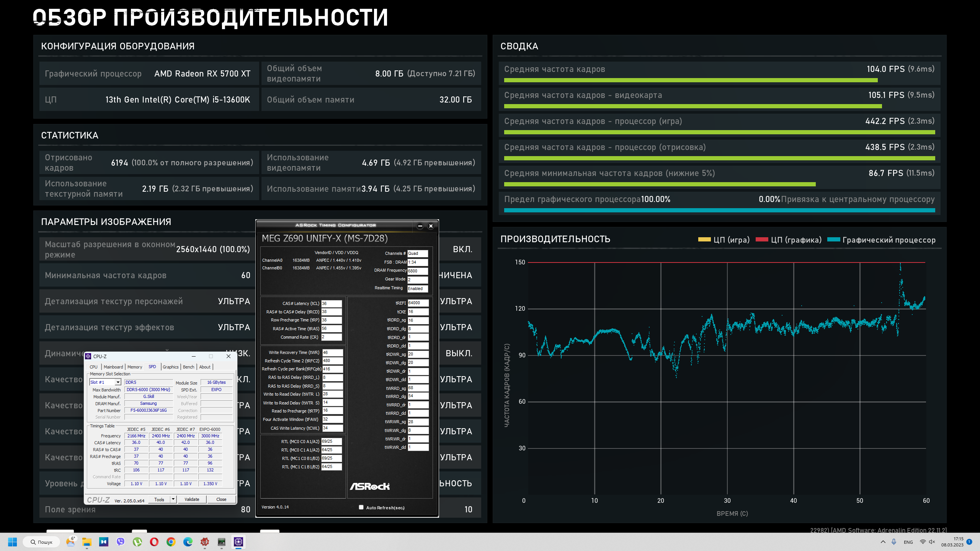Click the MEG Z690 UNIFY-X (MS-7D28) heading
This screenshot has height=551, width=980.
(325, 238)
